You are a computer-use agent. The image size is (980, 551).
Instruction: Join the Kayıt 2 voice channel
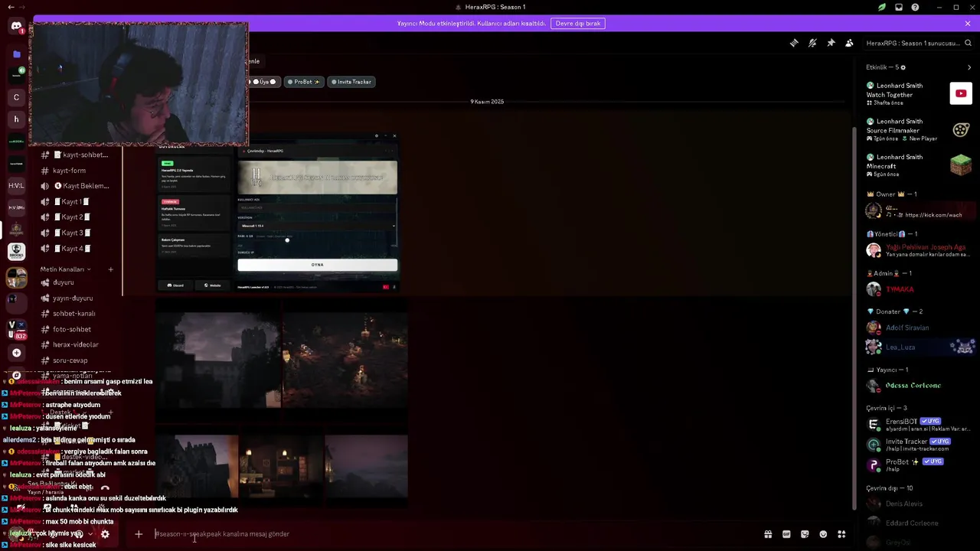click(77, 217)
